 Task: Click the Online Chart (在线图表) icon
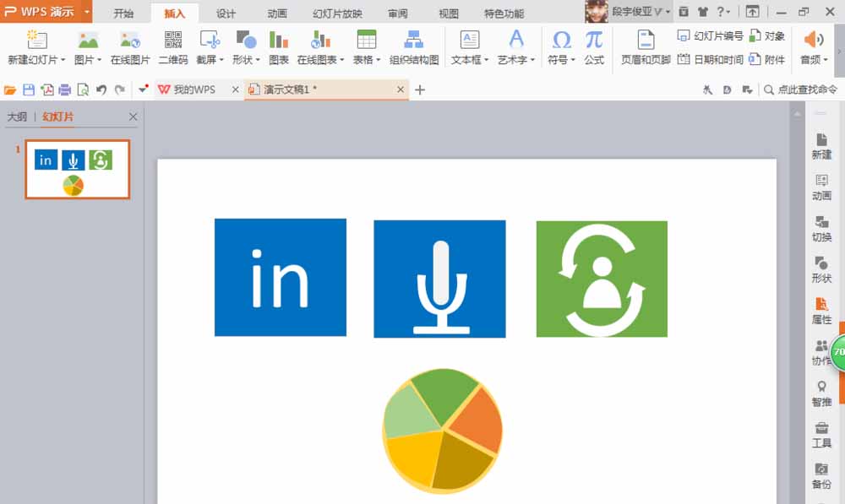[320, 40]
